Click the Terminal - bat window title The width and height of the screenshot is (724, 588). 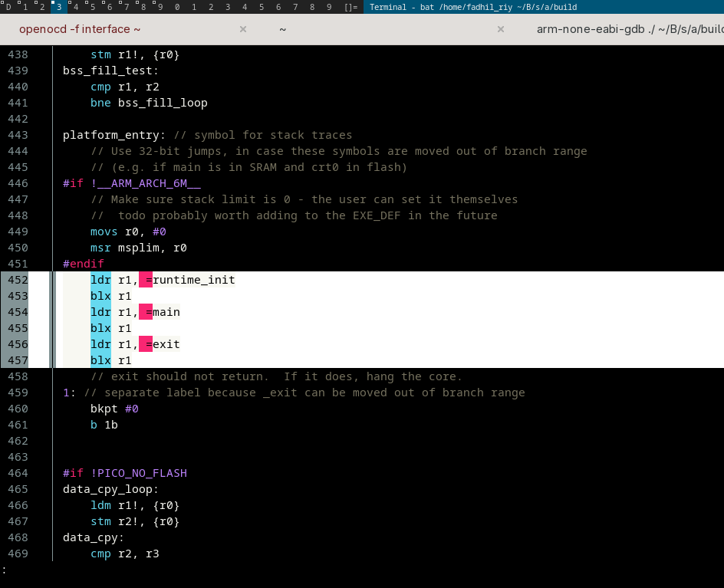473,7
